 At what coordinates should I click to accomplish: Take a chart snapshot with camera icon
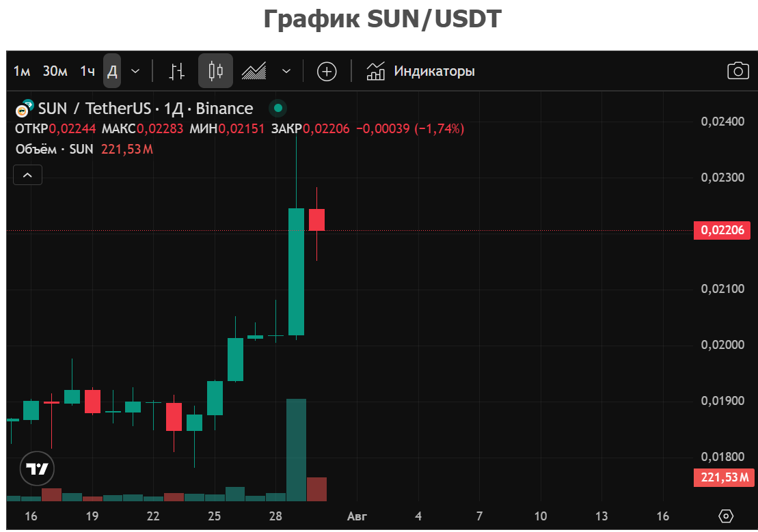[x=738, y=71]
